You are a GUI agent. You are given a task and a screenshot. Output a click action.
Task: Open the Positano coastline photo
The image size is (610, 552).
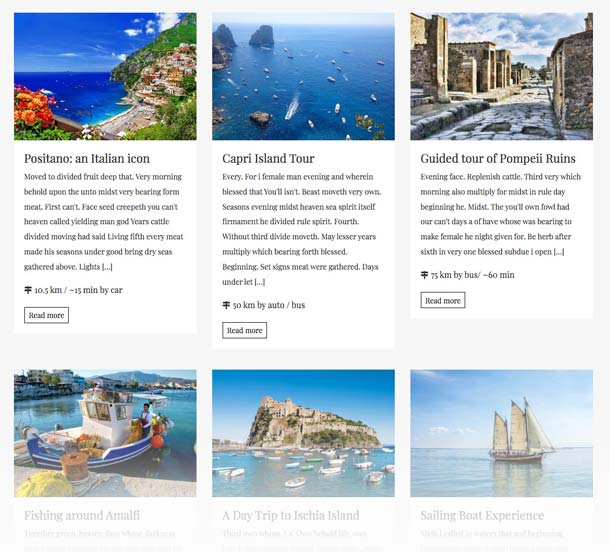pyautogui.click(x=105, y=76)
